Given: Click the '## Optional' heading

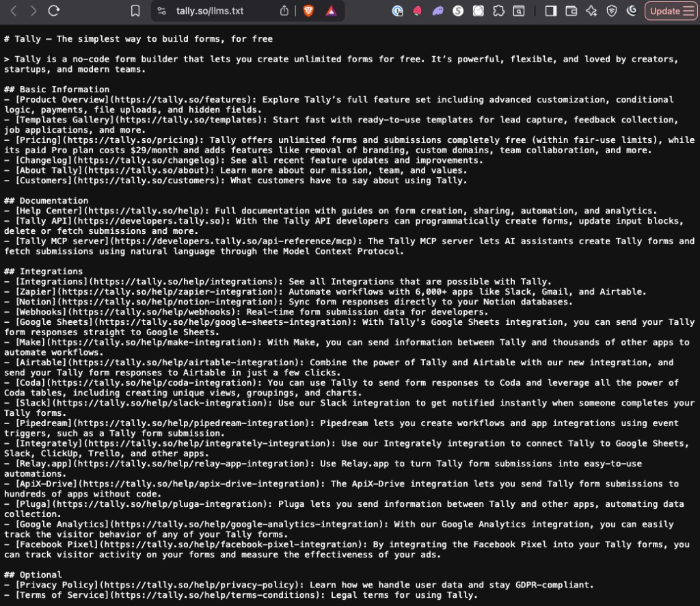Looking at the screenshot, I should click(33, 575).
